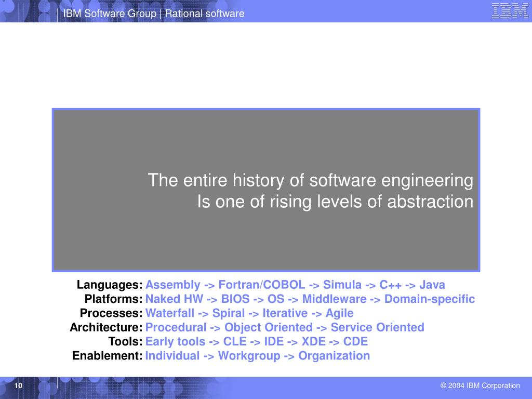Click the 'Assembly -> Fortran/COBOL -> Simula' line
The width and height of the screenshot is (532, 399).
pyautogui.click(x=295, y=285)
